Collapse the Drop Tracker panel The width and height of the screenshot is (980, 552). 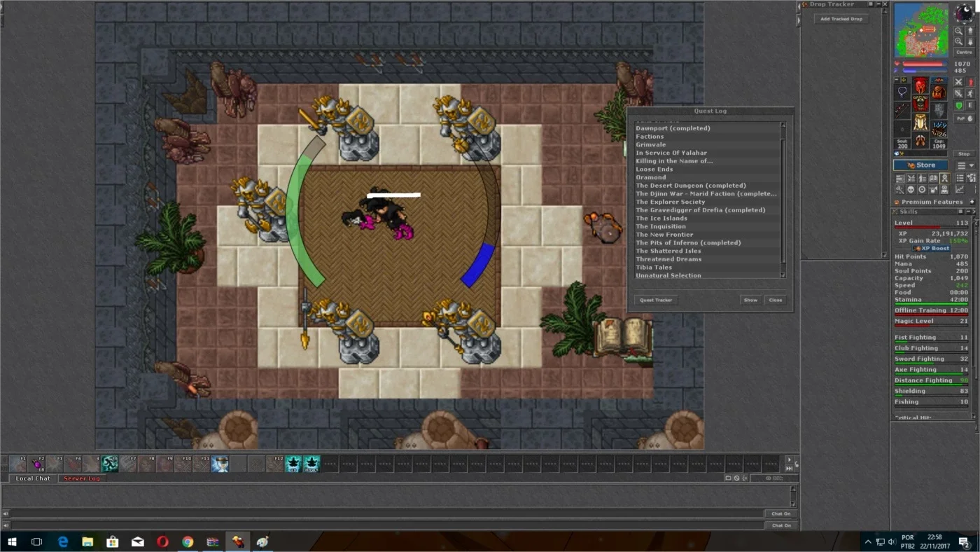878,4
